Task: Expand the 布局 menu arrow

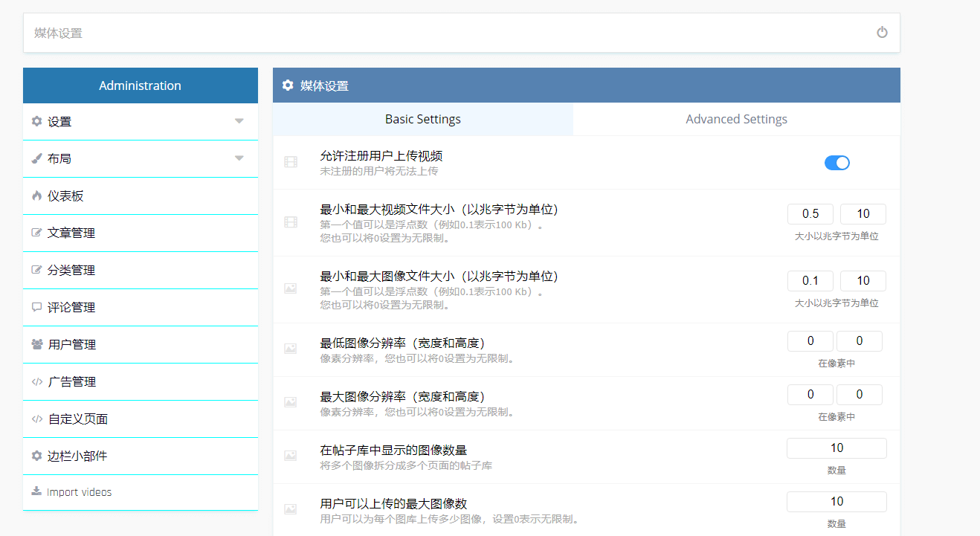Action: click(239, 158)
